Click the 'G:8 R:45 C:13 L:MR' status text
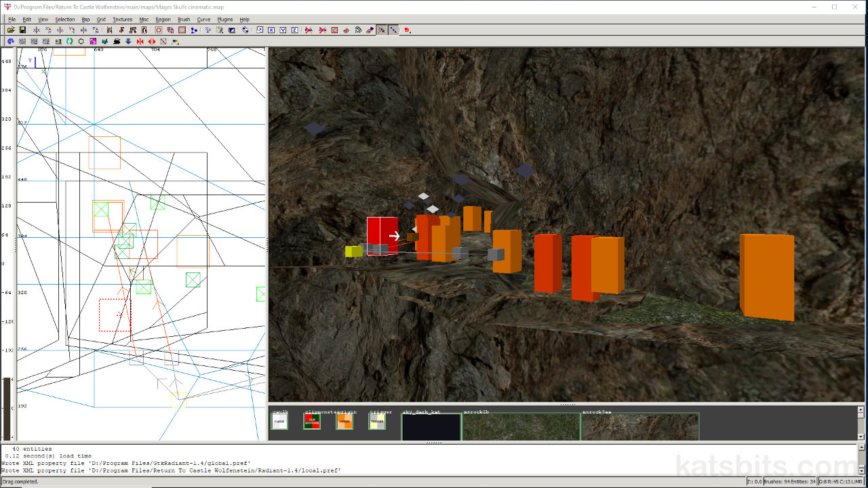 tap(842, 482)
